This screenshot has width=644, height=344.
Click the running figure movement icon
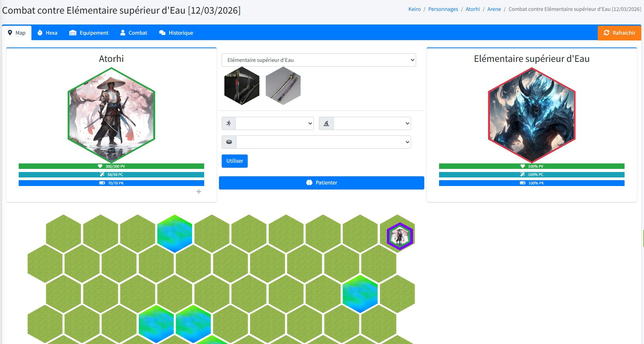tap(229, 123)
